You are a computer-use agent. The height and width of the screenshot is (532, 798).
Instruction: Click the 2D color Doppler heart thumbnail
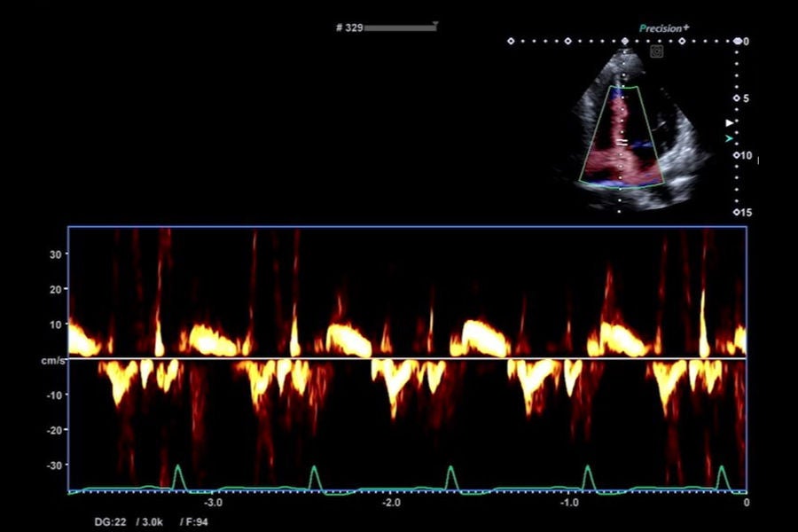(642, 129)
